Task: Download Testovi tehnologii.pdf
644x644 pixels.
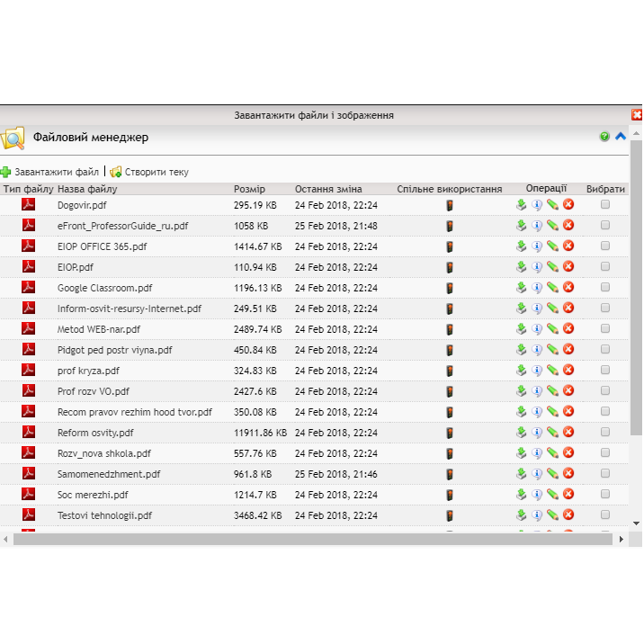Action: tap(521, 514)
